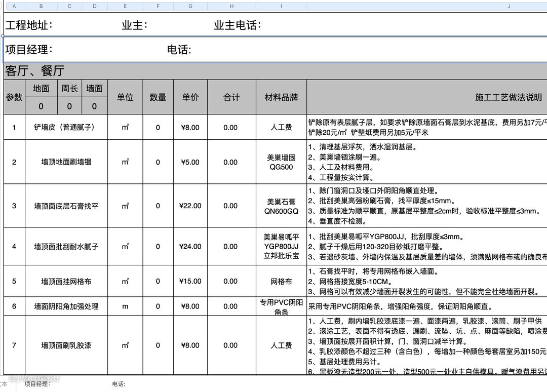This screenshot has height=392, width=547.
Task: Click the quantity cell for 墙顶面挂网格布
Action: click(x=158, y=281)
